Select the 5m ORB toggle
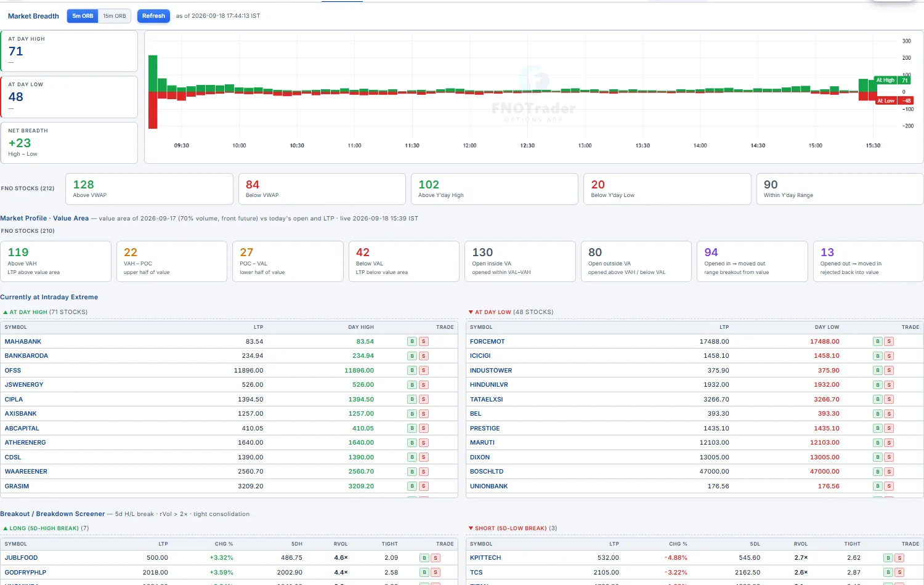This screenshot has width=924, height=585. tap(83, 16)
